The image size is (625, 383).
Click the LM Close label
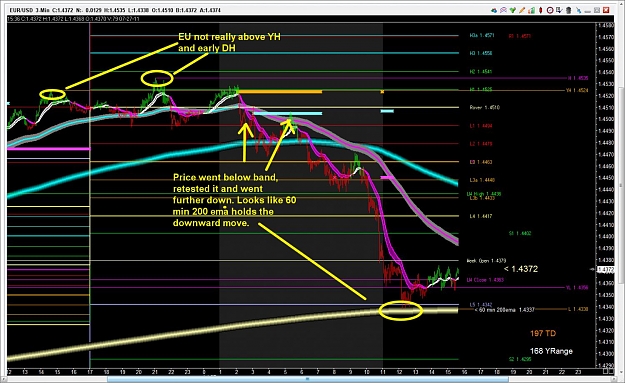(485, 280)
